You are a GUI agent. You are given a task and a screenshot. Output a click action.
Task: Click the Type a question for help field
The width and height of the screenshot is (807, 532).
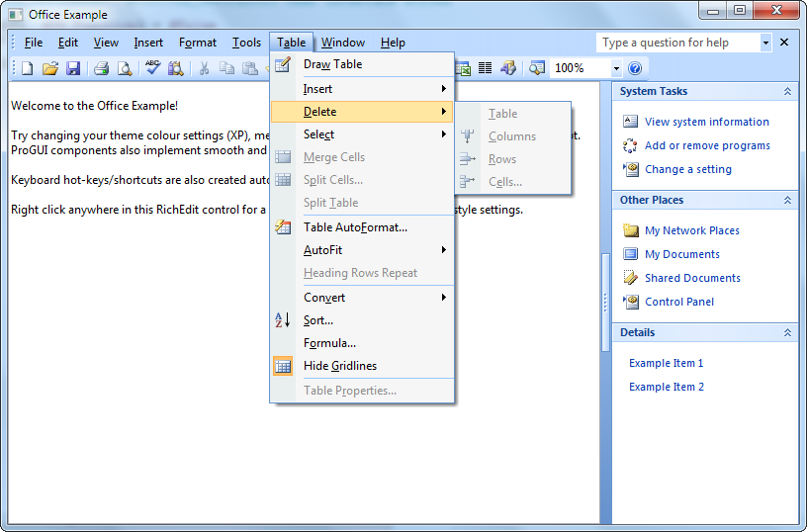pos(677,43)
